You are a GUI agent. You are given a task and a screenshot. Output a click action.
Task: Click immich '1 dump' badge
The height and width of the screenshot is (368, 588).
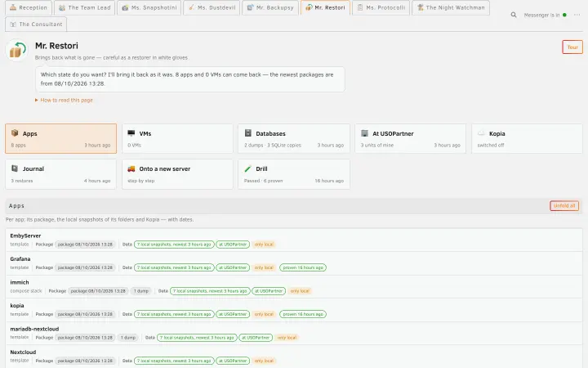(x=141, y=291)
